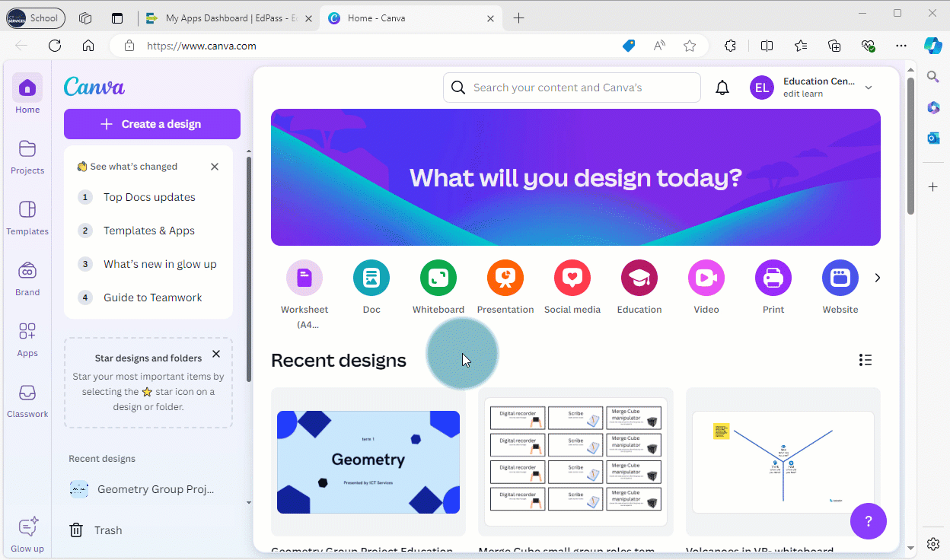This screenshot has width=950, height=560.
Task: Switch recent designs to list view
Action: [866, 360]
